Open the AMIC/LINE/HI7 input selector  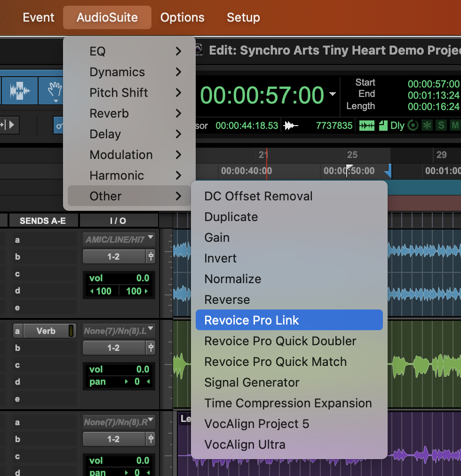click(119, 239)
